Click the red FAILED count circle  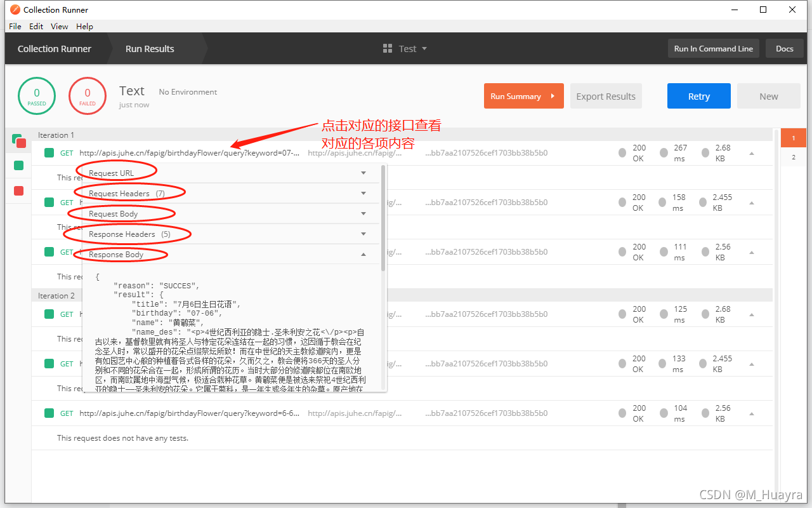[x=88, y=97]
